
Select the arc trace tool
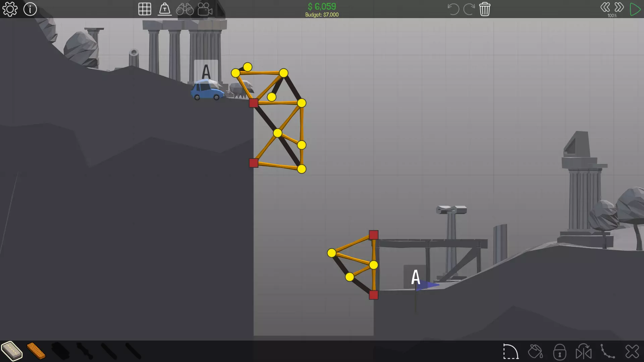click(x=511, y=352)
